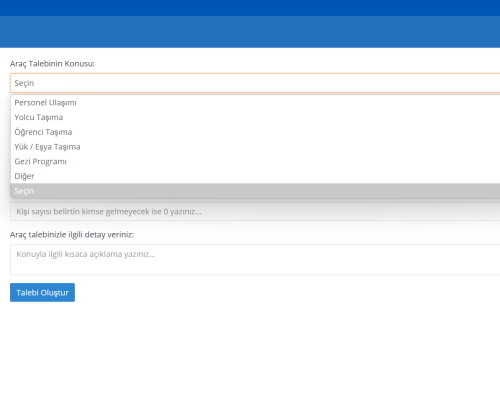500x400 pixels.
Task: Pick Öğrenci Taşıma in the dropdown list
Action: (255, 132)
